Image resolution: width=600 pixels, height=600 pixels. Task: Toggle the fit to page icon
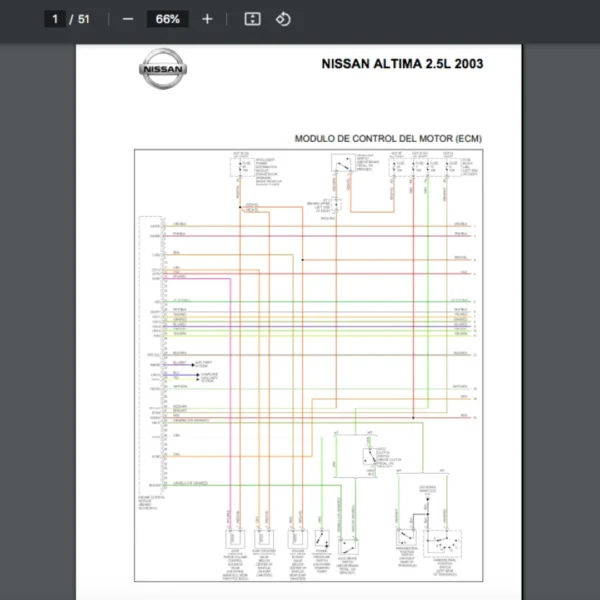point(253,19)
